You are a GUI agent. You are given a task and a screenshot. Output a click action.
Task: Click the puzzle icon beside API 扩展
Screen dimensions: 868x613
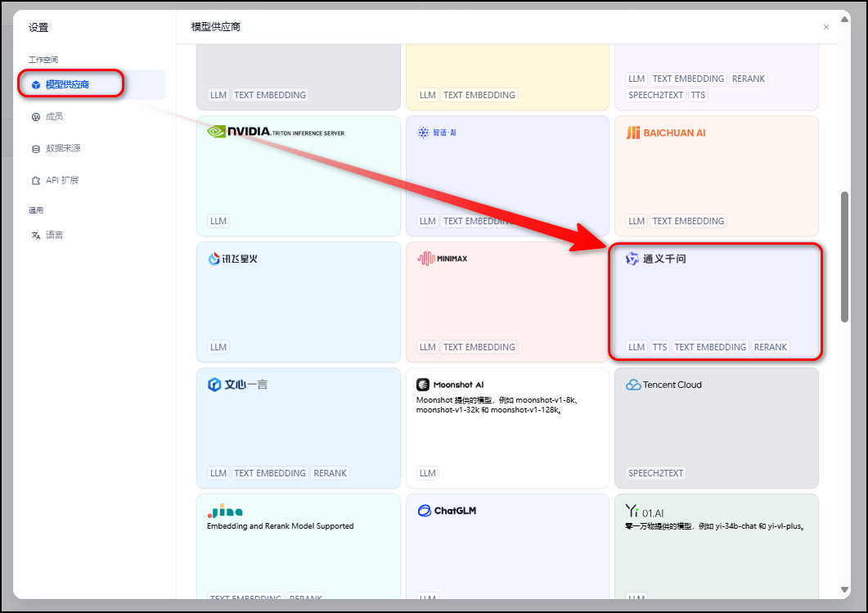point(36,181)
